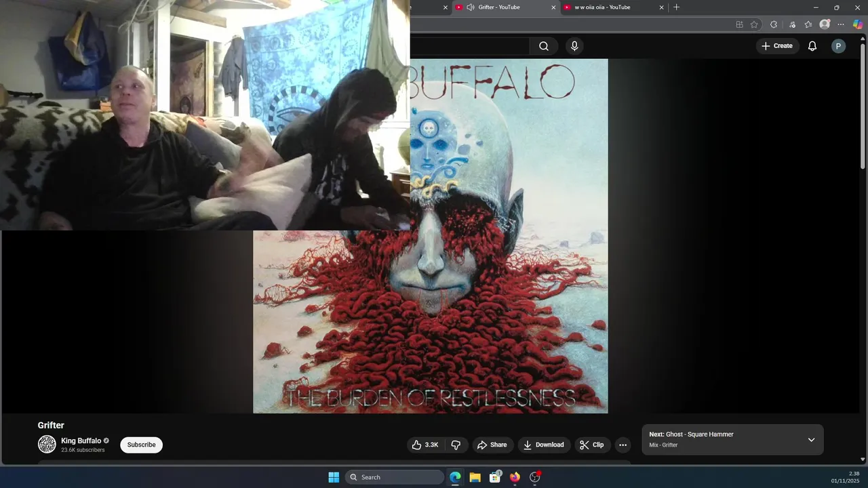Mute the Grifter tab via speaker icon

[x=471, y=7]
